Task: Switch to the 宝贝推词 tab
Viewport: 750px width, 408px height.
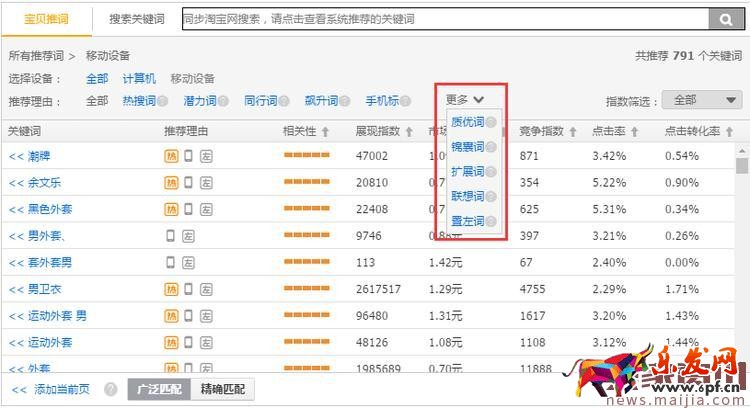Action: [x=46, y=19]
